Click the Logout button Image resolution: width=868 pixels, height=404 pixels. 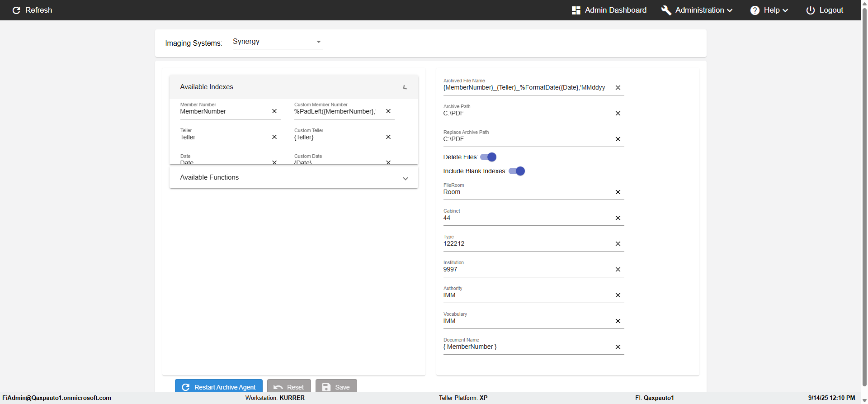pyautogui.click(x=825, y=10)
